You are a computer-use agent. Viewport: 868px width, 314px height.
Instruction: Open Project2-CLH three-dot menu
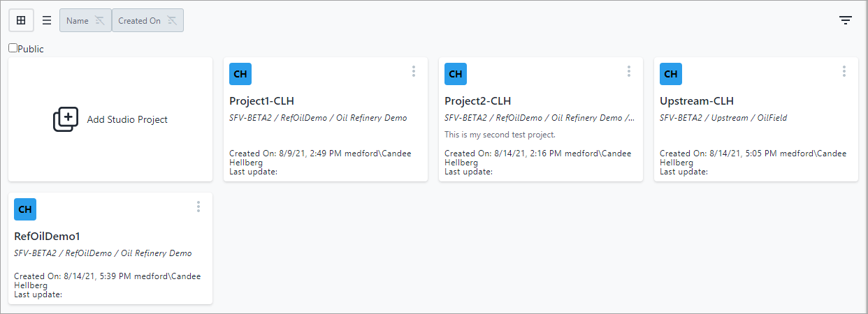pyautogui.click(x=629, y=71)
